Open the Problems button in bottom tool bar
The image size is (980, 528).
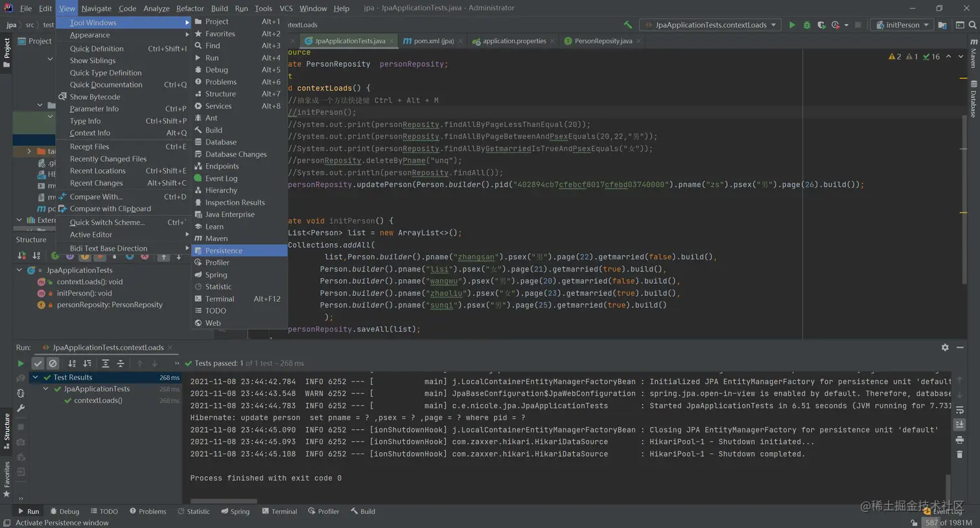(x=148, y=511)
